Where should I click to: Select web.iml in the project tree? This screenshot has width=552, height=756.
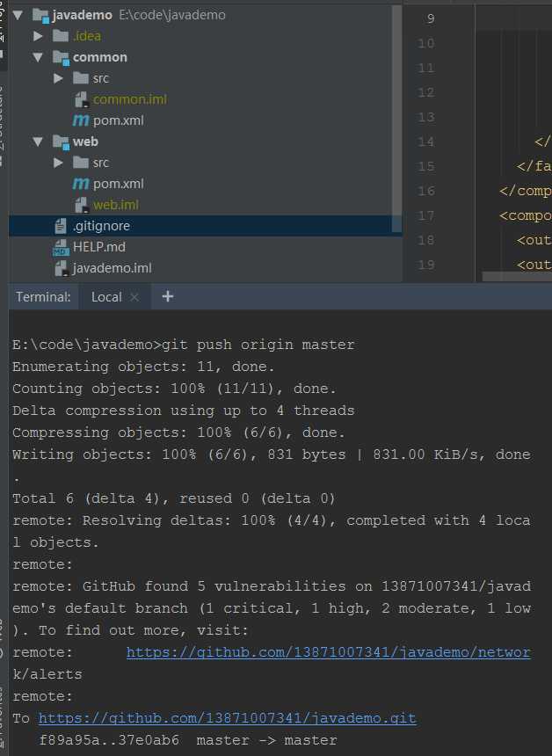[x=116, y=205]
